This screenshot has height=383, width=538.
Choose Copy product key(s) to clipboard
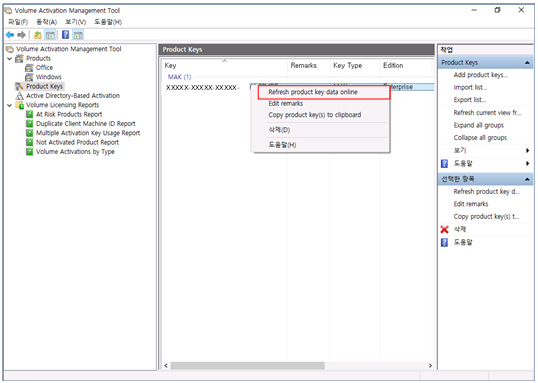315,115
